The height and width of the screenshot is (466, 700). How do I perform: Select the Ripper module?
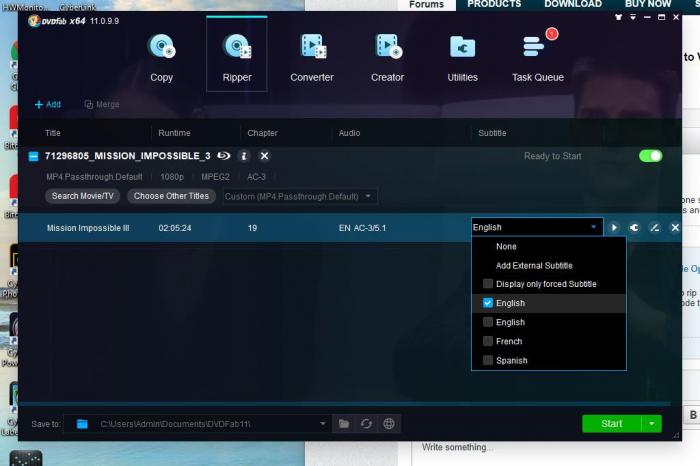click(x=237, y=54)
